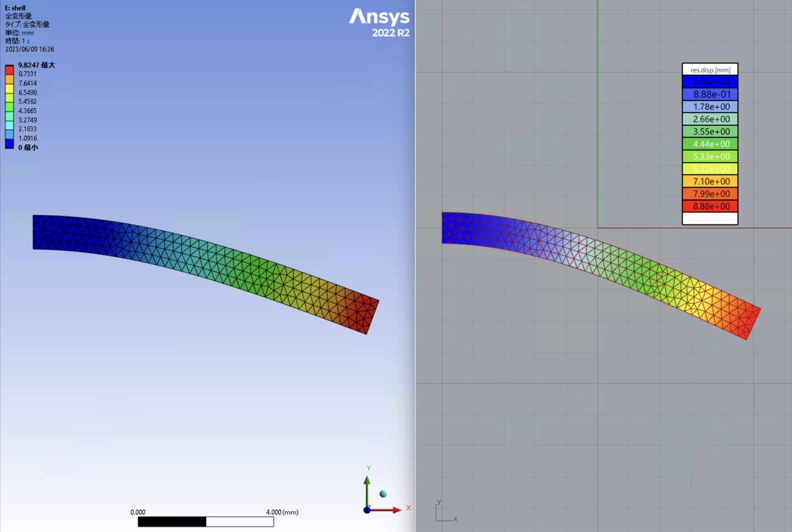Click the cyan isometric ball on the triad
This screenshot has width=792, height=532.
(x=383, y=494)
